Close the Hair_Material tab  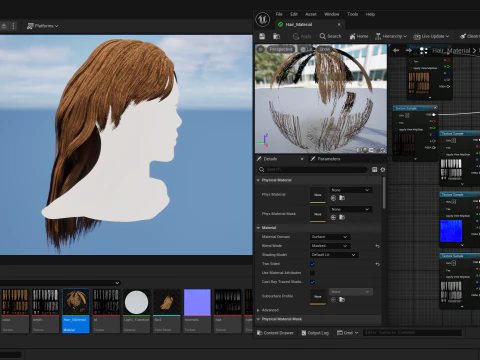(x=339, y=24)
